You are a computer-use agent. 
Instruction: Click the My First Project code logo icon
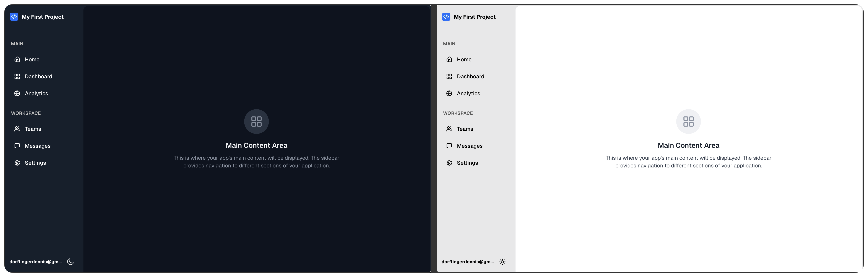[14, 17]
